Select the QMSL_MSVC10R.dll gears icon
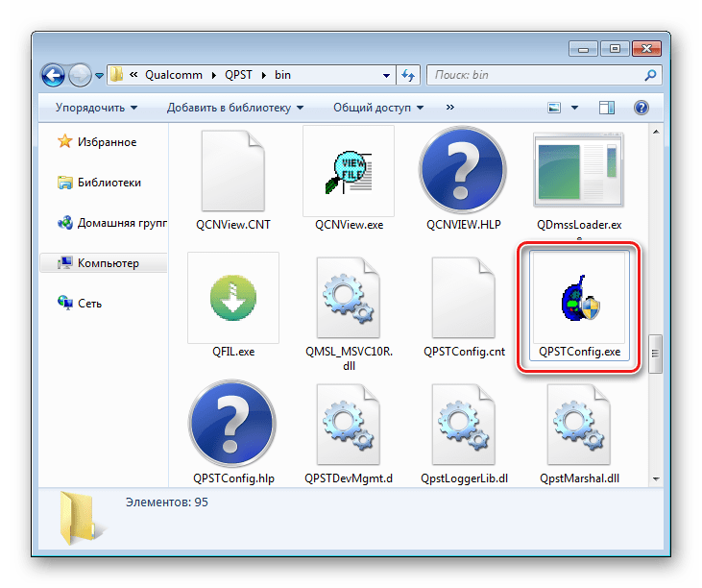The width and height of the screenshot is (702, 588). click(x=349, y=297)
